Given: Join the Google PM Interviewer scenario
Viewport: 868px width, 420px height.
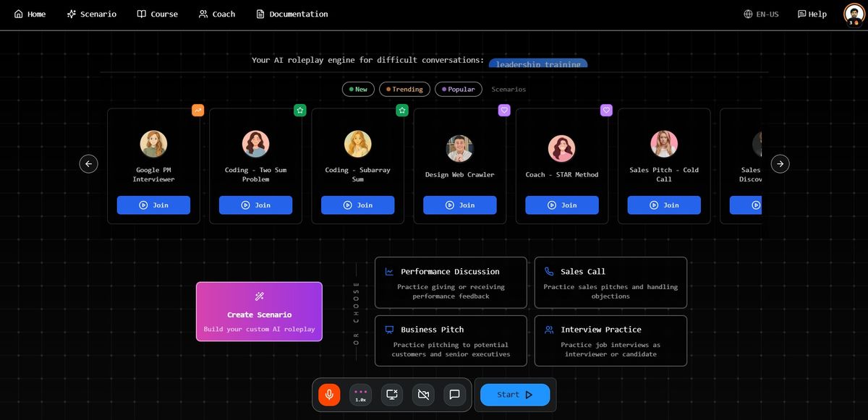Looking at the screenshot, I should (x=153, y=205).
